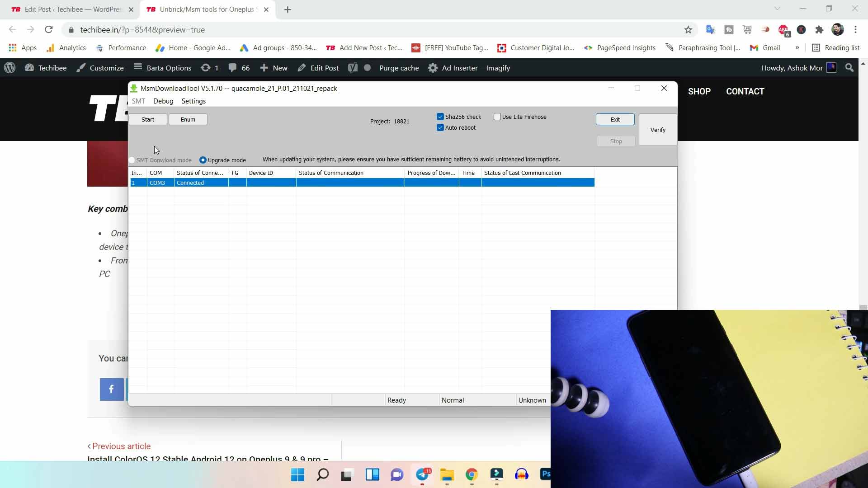Screen dimensions: 868x488
Task: Open File Explorer from taskbar
Action: [447, 474]
